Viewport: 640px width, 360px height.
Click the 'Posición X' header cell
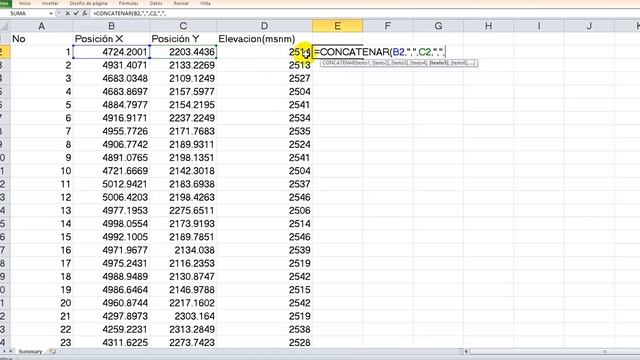pos(111,39)
